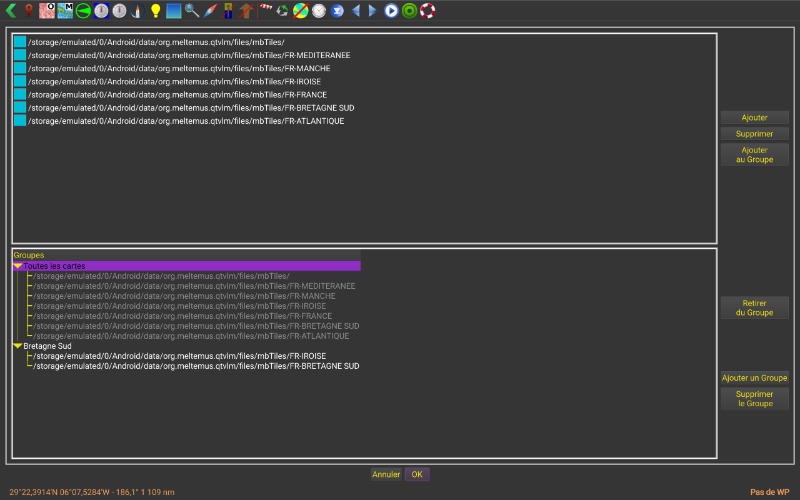Click the sailboat icon in toolbar
The height and width of the screenshot is (500, 800).
(x=137, y=11)
